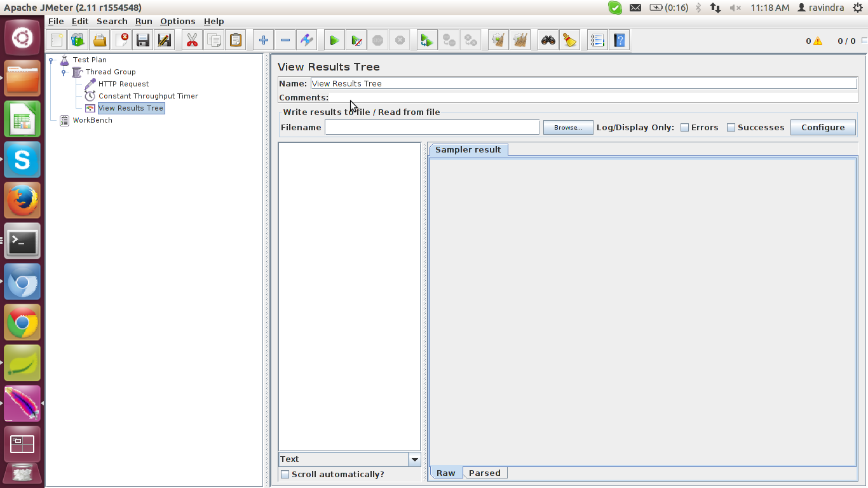868x488 pixels.
Task: Switch to the Raw tab
Action: (x=446, y=473)
